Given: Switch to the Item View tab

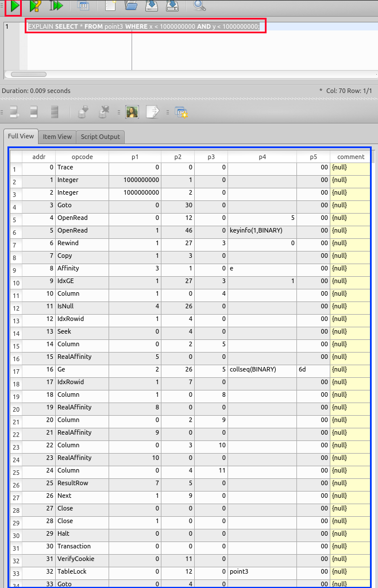Looking at the screenshot, I should tap(57, 137).
